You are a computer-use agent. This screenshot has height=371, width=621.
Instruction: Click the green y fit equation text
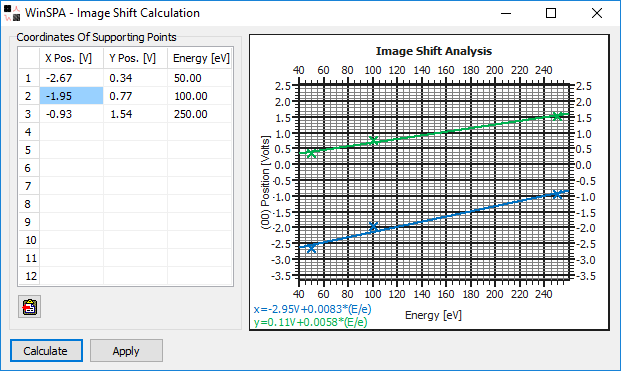point(310,322)
